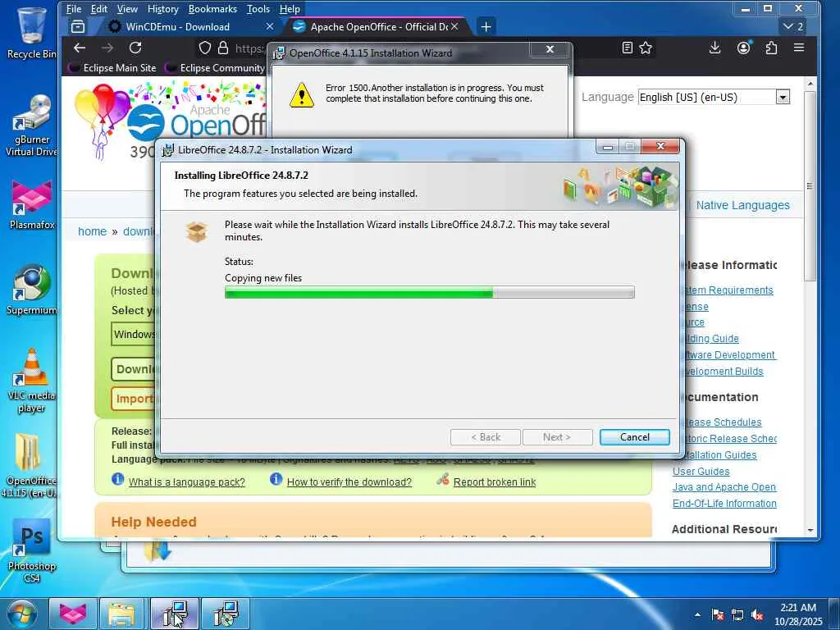Launch the Supermium desktop shortcut
The height and width of the screenshot is (630, 840).
pos(31,290)
